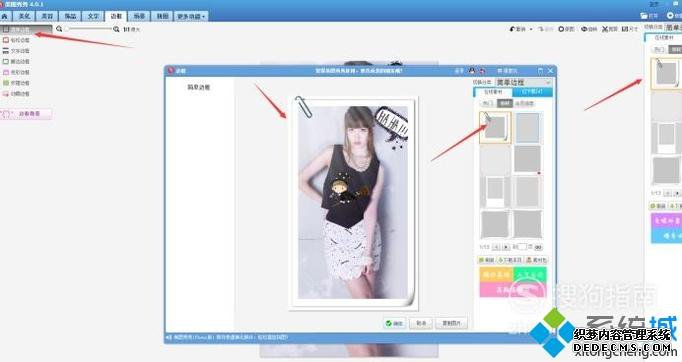The height and width of the screenshot is (362, 682).
Task: Select the paperclip border thumbnail in dialog
Action: [x=495, y=127]
